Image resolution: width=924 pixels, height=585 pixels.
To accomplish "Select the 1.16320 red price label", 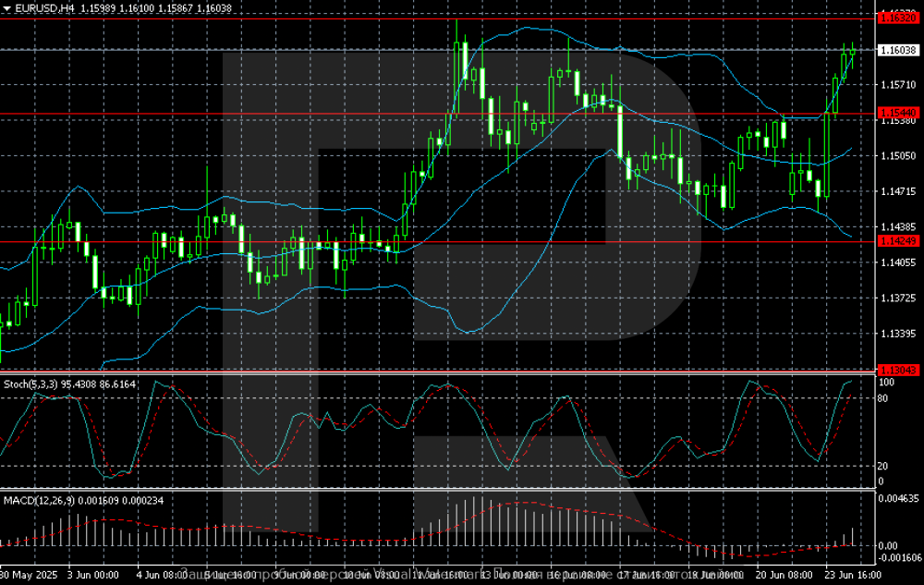I will pos(898,18).
